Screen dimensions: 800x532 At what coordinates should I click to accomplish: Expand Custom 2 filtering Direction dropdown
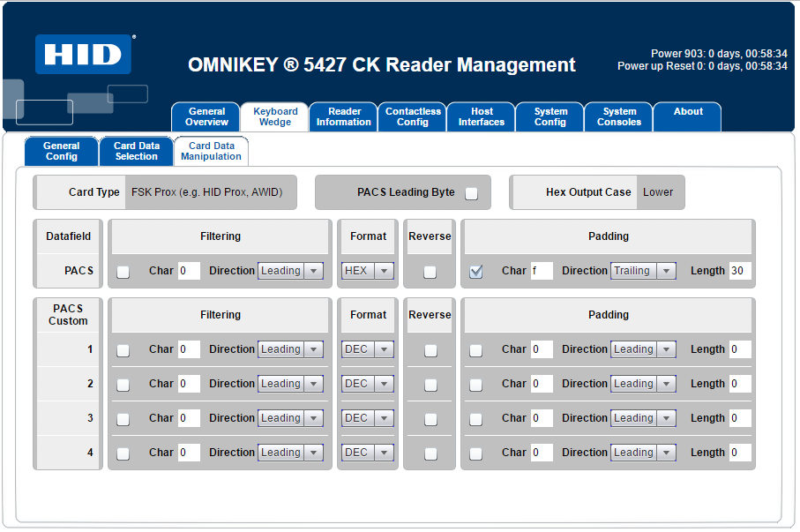click(290, 384)
